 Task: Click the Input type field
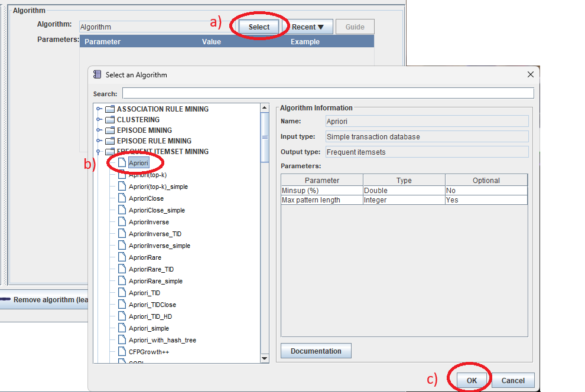[427, 136]
